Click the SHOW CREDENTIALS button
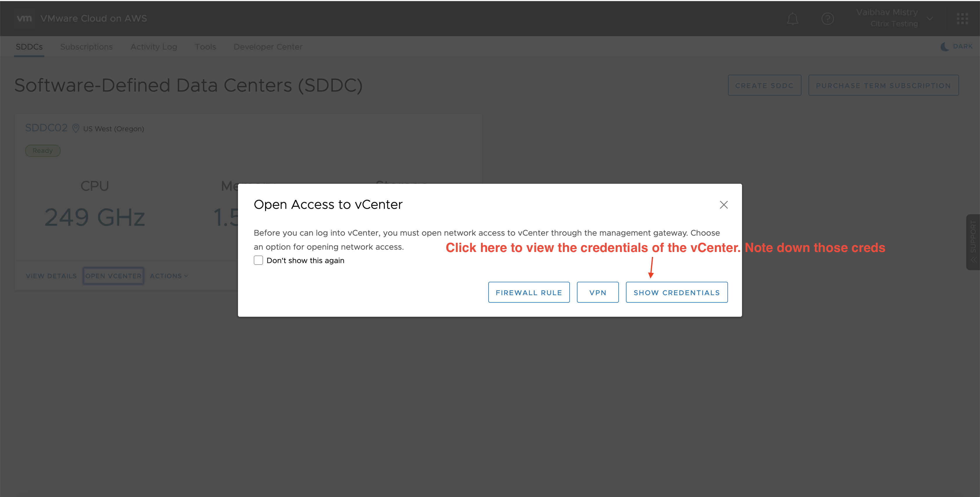This screenshot has height=497, width=980. (676, 292)
